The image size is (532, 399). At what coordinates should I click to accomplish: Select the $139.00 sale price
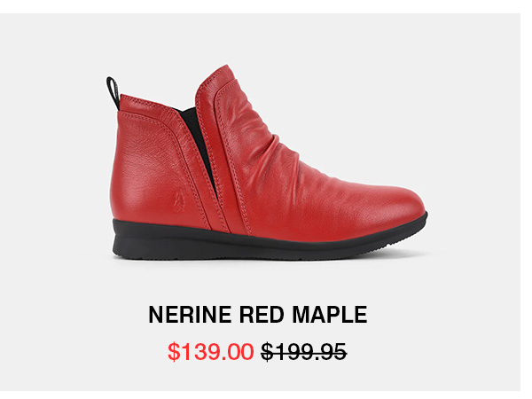[x=211, y=351]
